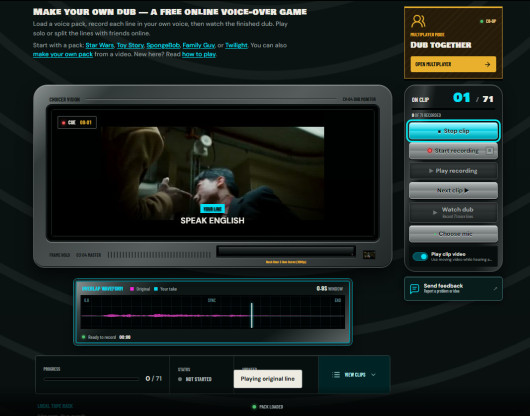Image resolution: width=530 pixels, height=416 pixels.
Task: Click the small thumbnail icon below the monitor
Action: coord(369,254)
